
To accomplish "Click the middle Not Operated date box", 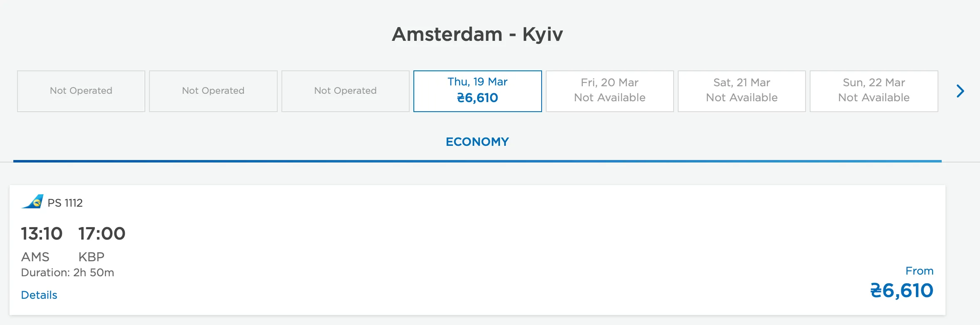I will [x=213, y=91].
